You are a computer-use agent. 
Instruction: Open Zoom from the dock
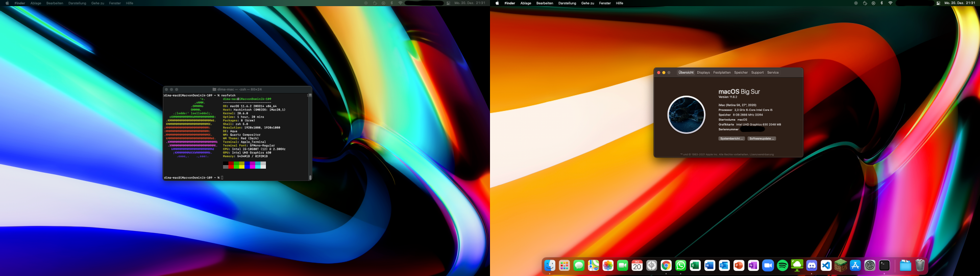coord(768,265)
